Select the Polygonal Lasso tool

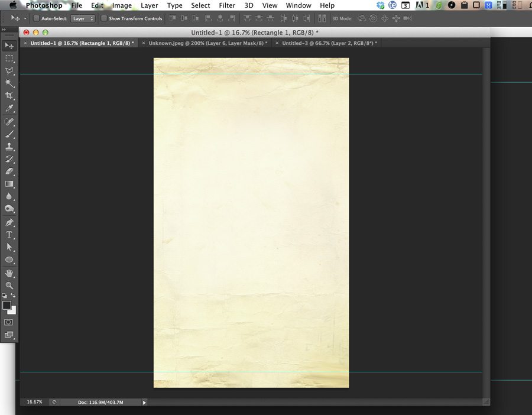coord(9,70)
